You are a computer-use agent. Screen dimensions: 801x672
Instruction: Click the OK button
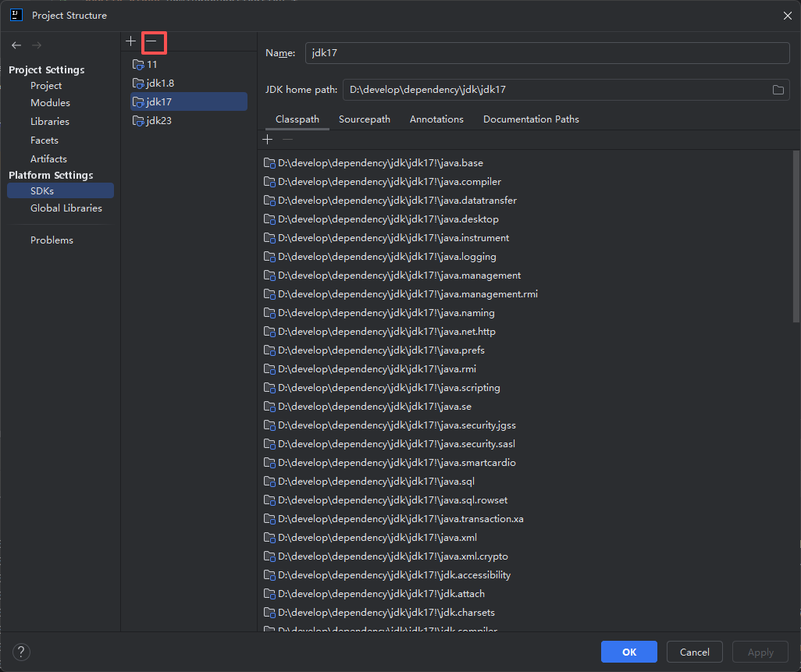point(628,652)
